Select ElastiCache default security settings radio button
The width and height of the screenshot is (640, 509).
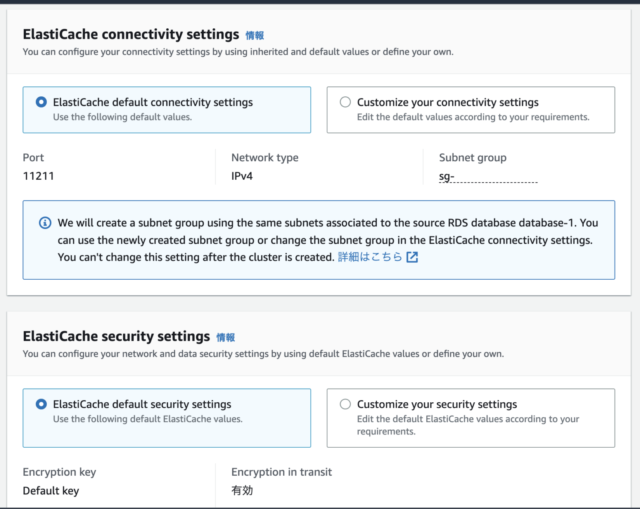tap(41, 404)
